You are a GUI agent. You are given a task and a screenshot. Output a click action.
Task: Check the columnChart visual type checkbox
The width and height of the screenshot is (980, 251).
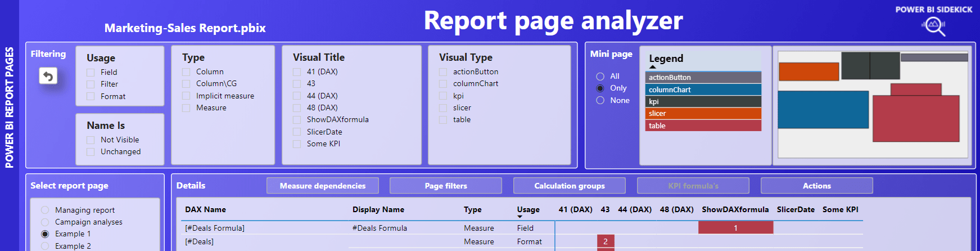click(443, 84)
